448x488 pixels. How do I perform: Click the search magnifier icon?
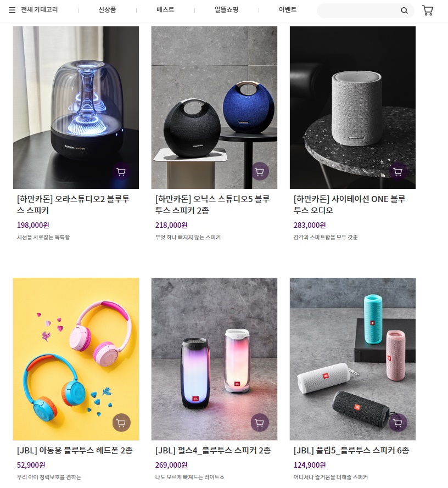tap(404, 10)
